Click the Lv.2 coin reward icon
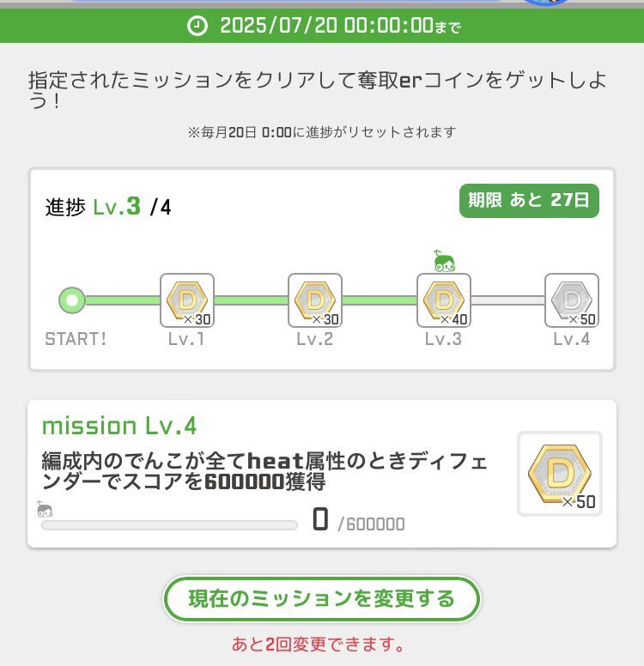 pos(315,300)
